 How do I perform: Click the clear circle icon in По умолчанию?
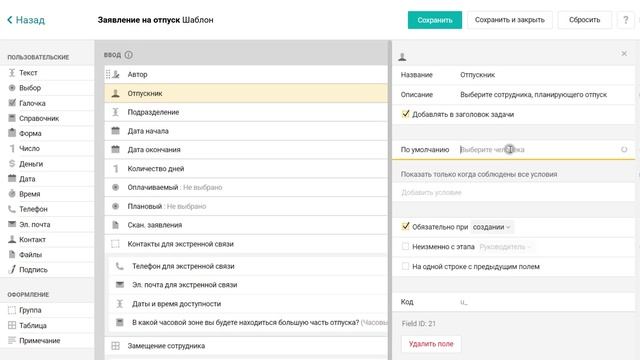(624, 149)
